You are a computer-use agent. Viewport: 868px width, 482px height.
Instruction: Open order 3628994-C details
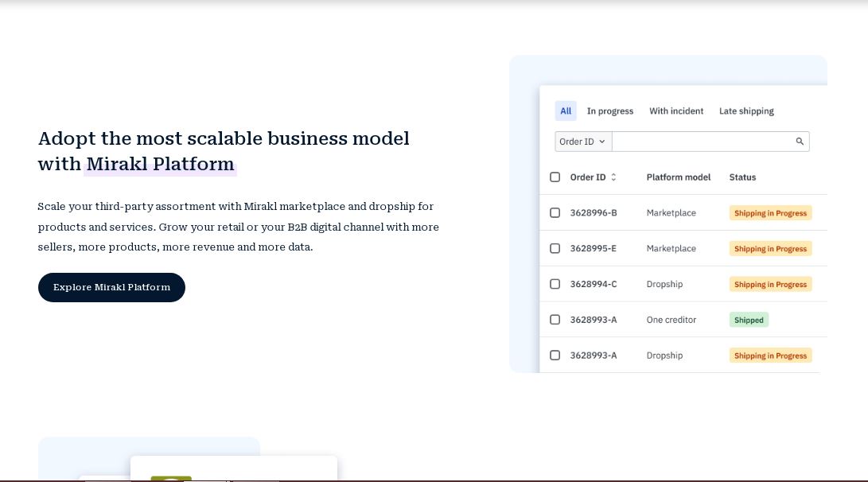pos(594,284)
